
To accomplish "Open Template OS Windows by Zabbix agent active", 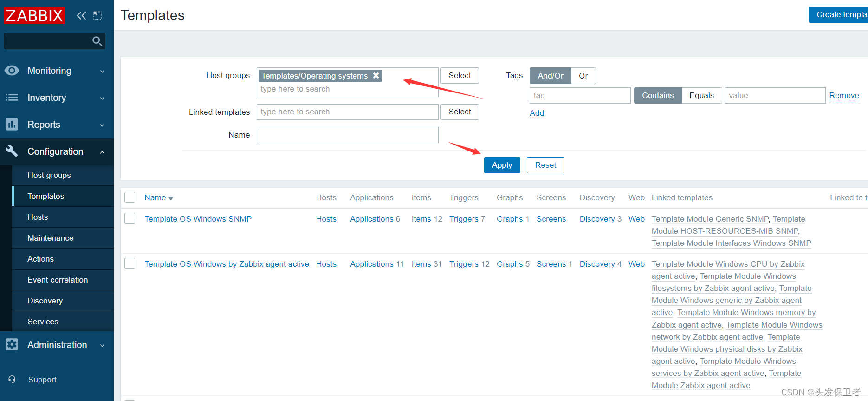I will pos(227,264).
